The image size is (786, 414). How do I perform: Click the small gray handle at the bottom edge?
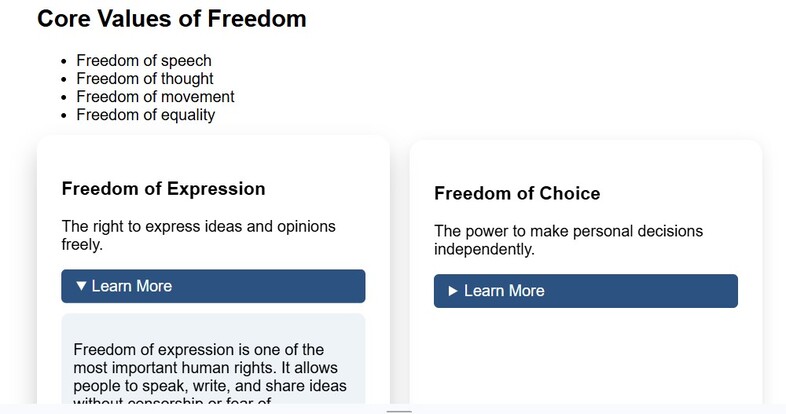399,410
